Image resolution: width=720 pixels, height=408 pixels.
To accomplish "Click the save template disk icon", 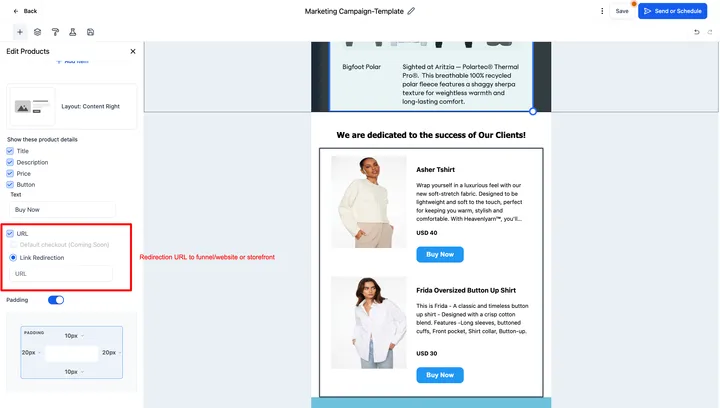I will click(90, 32).
